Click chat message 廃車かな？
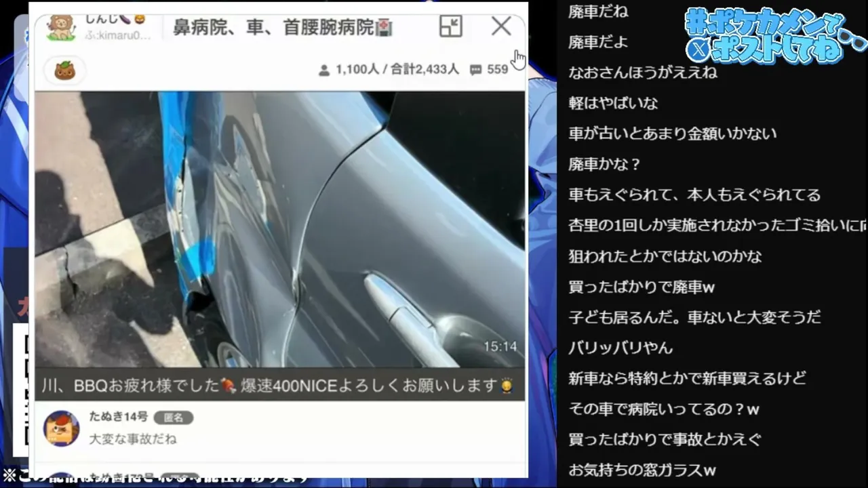This screenshot has width=868, height=488. [x=605, y=164]
